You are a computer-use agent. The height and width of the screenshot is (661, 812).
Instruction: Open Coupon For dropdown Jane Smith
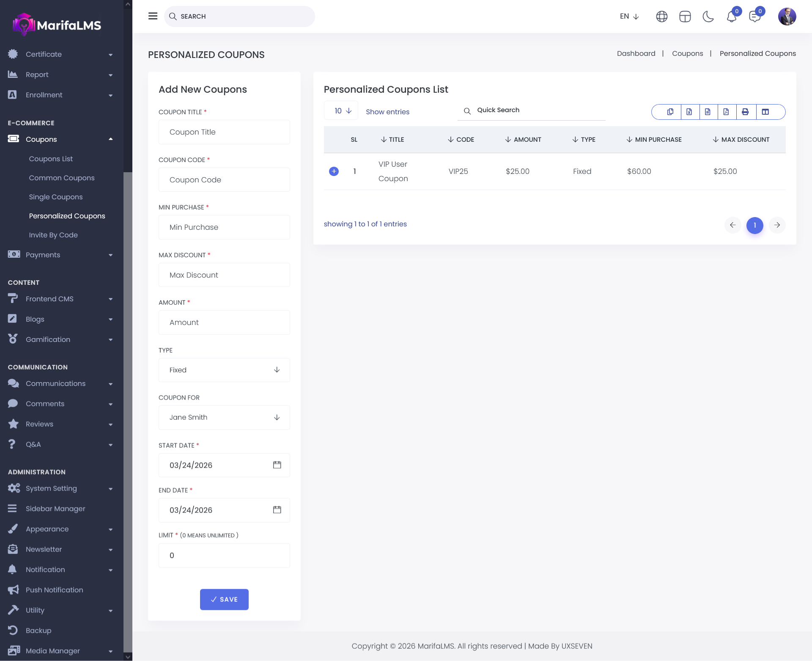pos(224,417)
